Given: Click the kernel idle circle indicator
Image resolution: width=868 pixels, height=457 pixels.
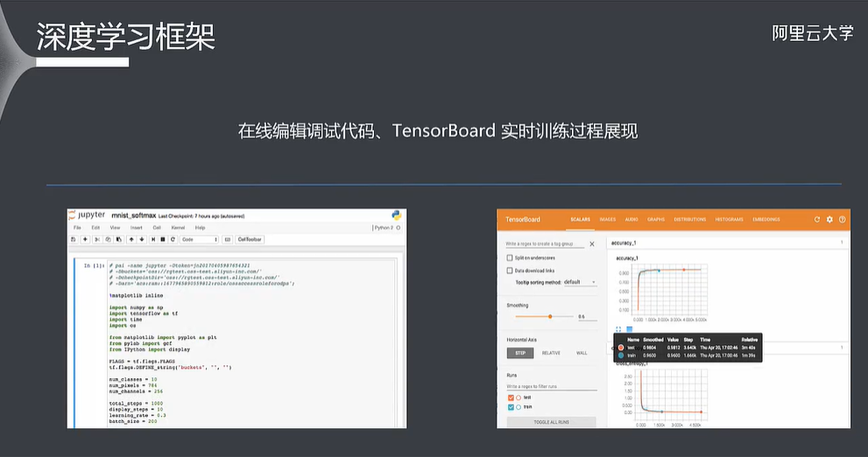Looking at the screenshot, I should pyautogui.click(x=398, y=228).
